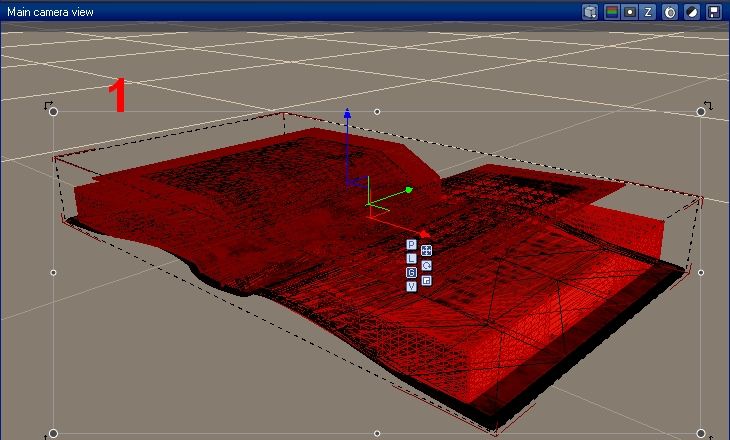Click the bottom-left corner selection handle
The height and width of the screenshot is (440, 730).
(53, 433)
